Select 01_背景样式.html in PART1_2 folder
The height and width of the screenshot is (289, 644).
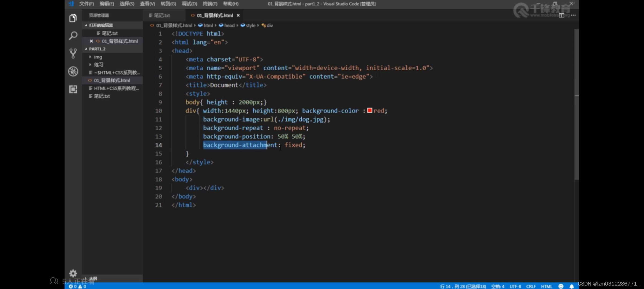[x=112, y=80]
